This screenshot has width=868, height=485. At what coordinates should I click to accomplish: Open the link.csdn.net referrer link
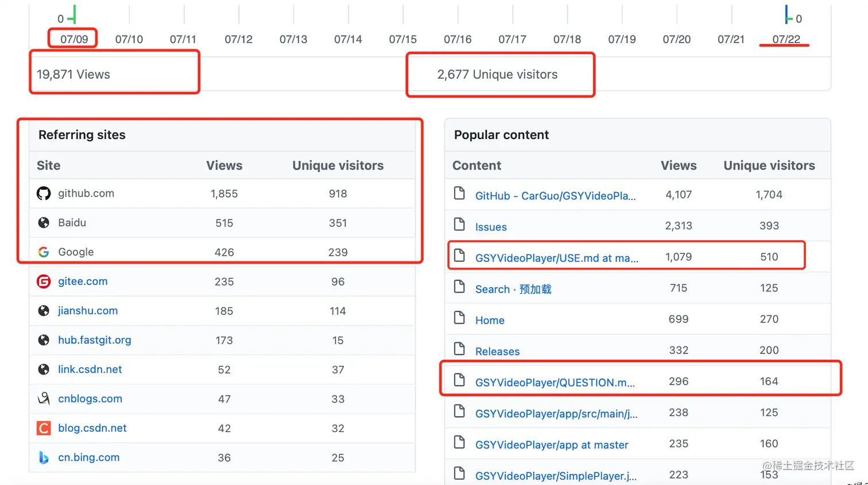[x=90, y=369]
